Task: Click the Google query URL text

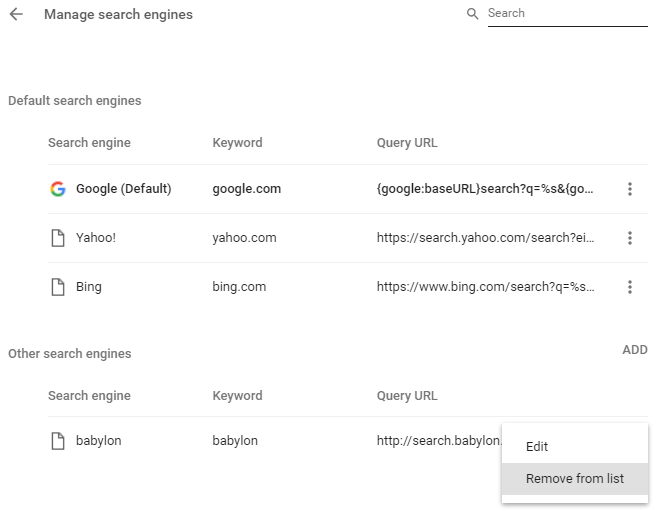Action: [x=485, y=189]
